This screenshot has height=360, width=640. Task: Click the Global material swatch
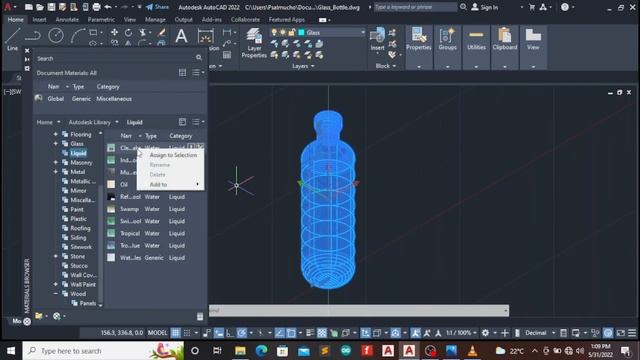pyautogui.click(x=39, y=98)
